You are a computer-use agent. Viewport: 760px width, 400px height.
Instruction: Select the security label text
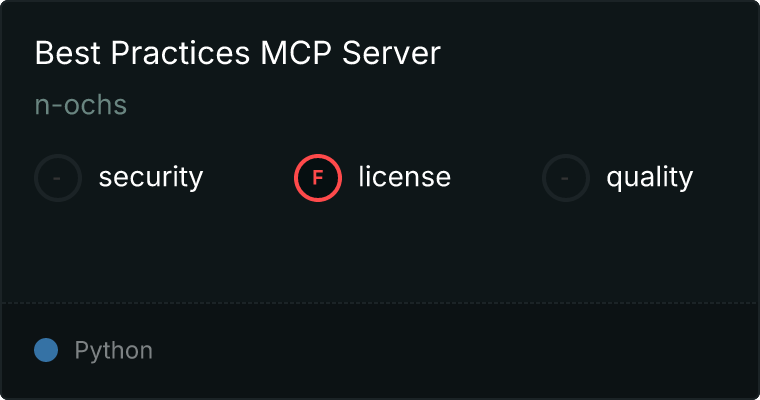point(151,177)
